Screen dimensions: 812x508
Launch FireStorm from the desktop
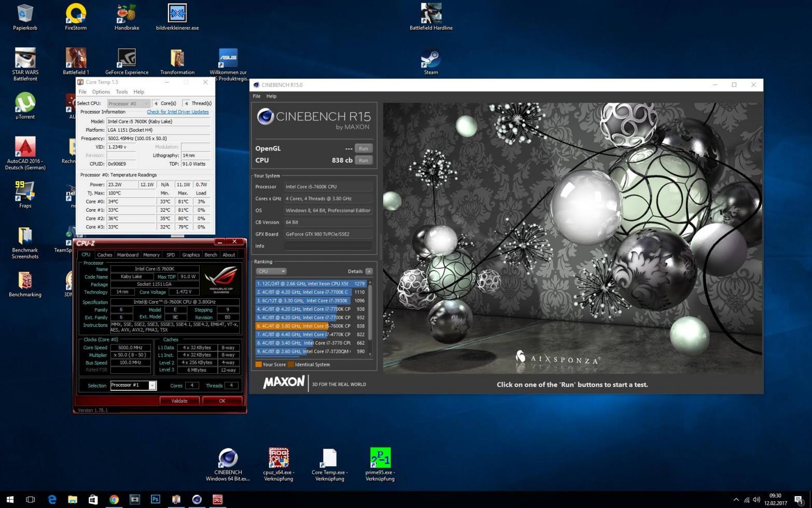[76, 17]
